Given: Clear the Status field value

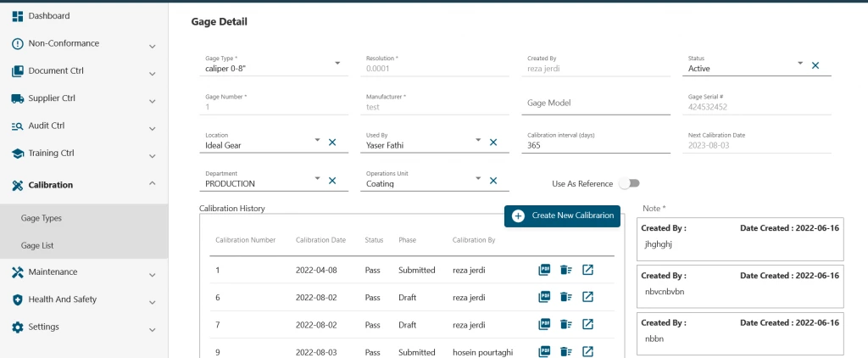Looking at the screenshot, I should pyautogui.click(x=815, y=65).
